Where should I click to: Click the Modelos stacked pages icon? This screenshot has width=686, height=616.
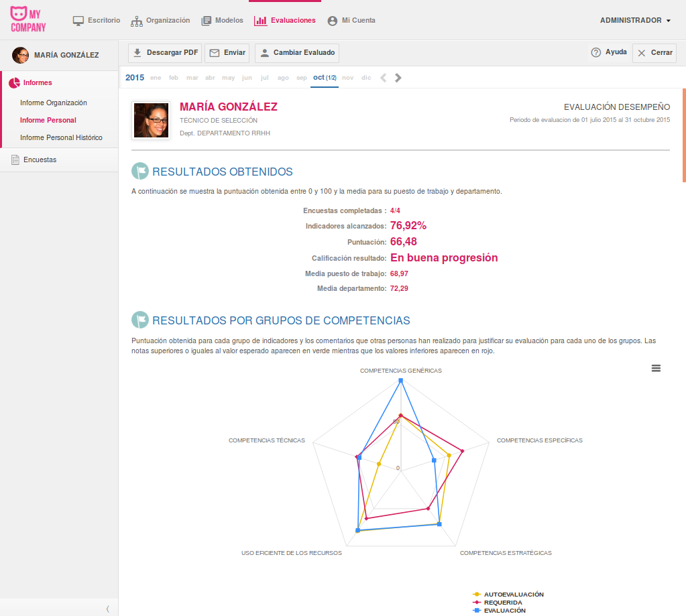coord(206,21)
